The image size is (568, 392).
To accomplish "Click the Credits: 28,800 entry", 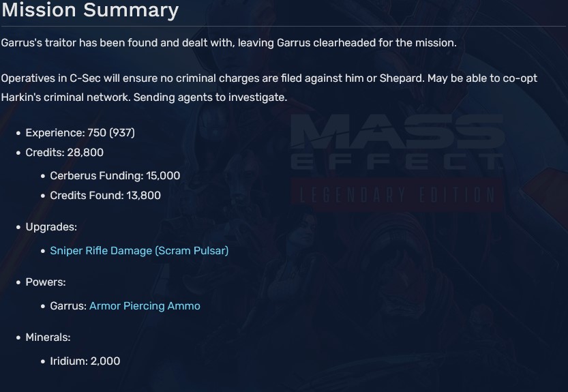I will click(64, 152).
